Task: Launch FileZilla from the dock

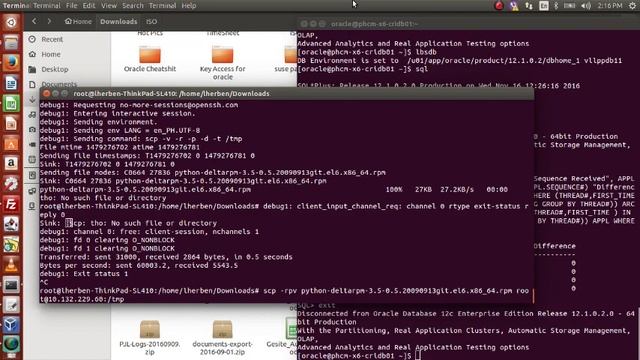Action: pyautogui.click(x=11, y=204)
